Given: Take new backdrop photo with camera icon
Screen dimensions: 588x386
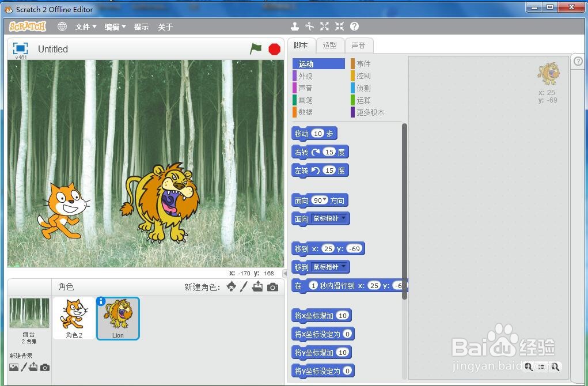Looking at the screenshot, I should [x=45, y=367].
